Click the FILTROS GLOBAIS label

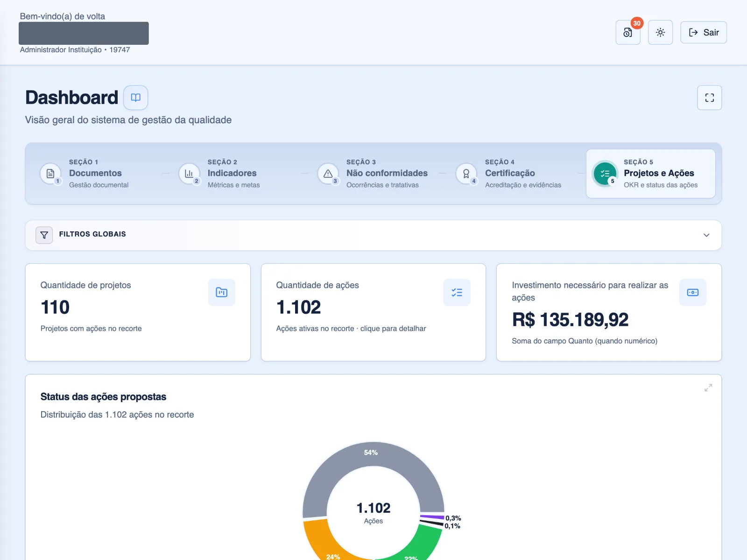(92, 234)
